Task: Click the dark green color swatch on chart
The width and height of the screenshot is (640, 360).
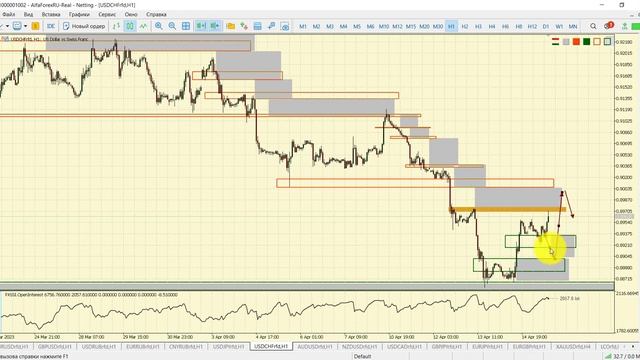Action: (587, 42)
